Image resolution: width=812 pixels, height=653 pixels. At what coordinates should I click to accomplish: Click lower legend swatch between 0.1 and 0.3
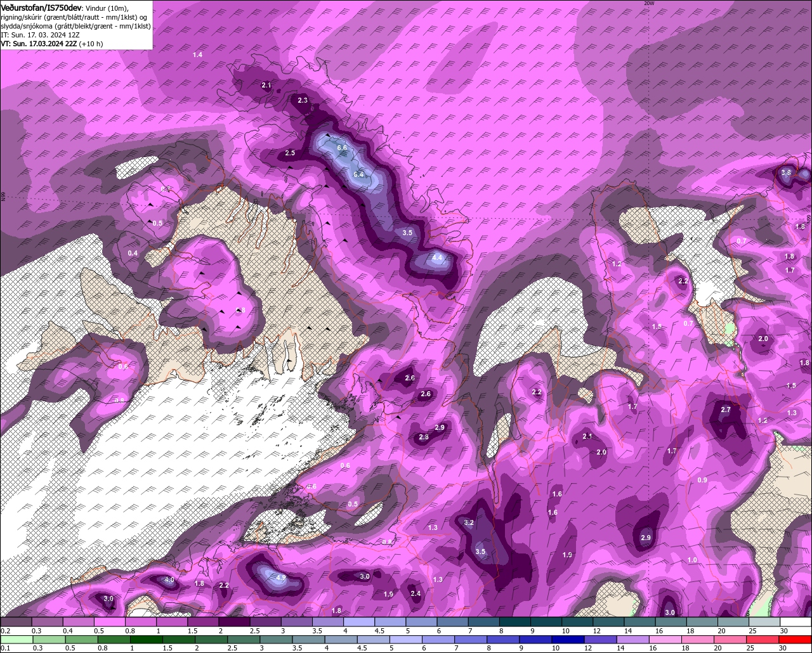16,640
